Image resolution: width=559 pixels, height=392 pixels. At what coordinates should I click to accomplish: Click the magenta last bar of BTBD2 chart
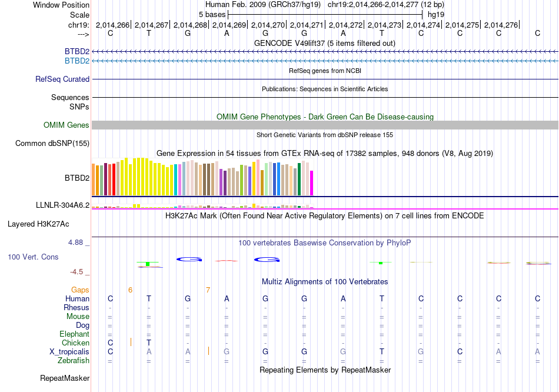tap(312, 183)
